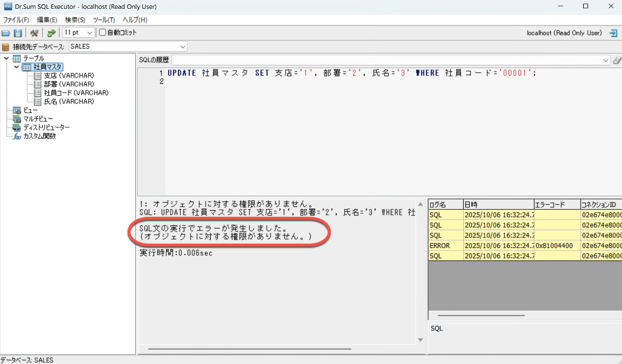The image size is (622, 364).
Task: Run the SQL with the green arrow icon
Action: (x=51, y=33)
